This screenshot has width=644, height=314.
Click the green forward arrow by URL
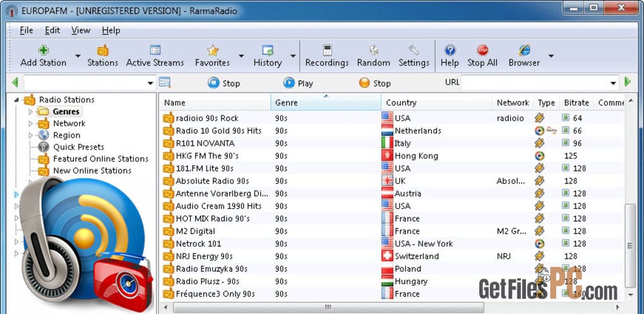[x=627, y=82]
